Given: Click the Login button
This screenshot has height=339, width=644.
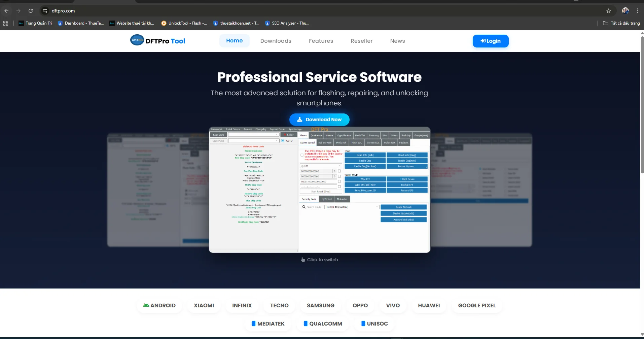Looking at the screenshot, I should click(x=491, y=41).
